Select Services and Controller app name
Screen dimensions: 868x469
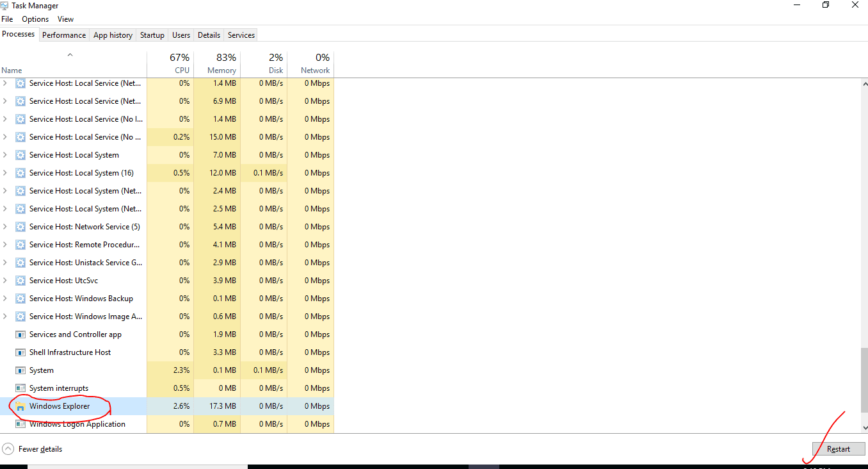click(x=76, y=334)
